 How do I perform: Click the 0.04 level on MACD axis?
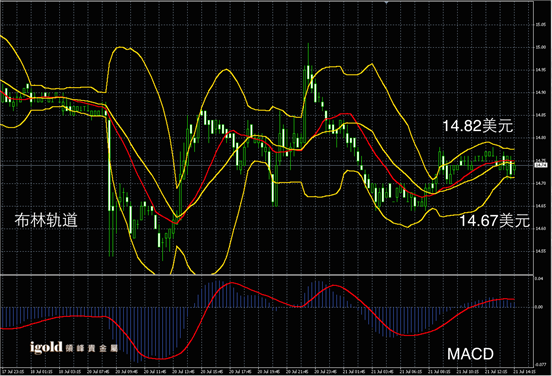point(539,278)
